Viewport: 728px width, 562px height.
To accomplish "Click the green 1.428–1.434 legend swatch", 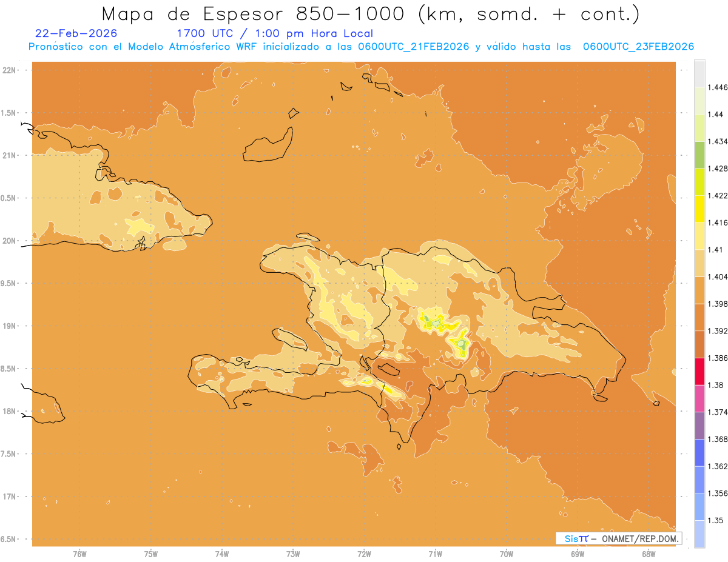I will (x=699, y=155).
